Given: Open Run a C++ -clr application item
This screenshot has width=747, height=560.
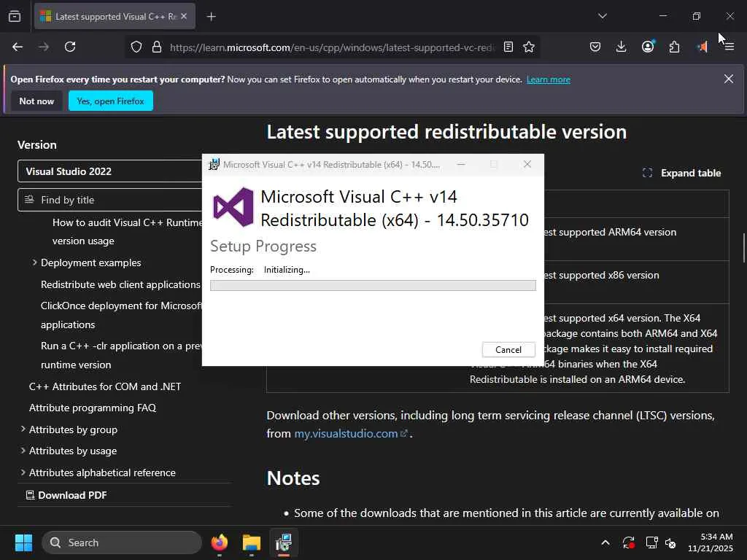Looking at the screenshot, I should (x=122, y=355).
